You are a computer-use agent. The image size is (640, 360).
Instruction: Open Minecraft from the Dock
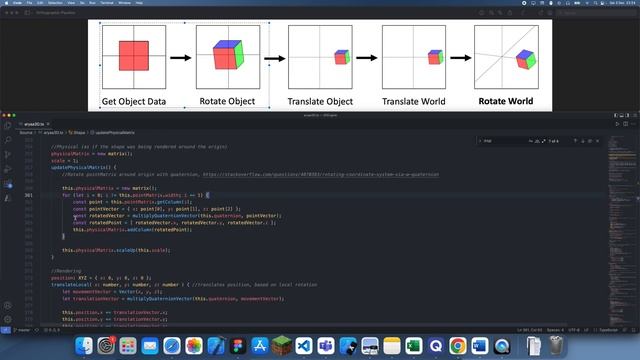(x=282, y=346)
